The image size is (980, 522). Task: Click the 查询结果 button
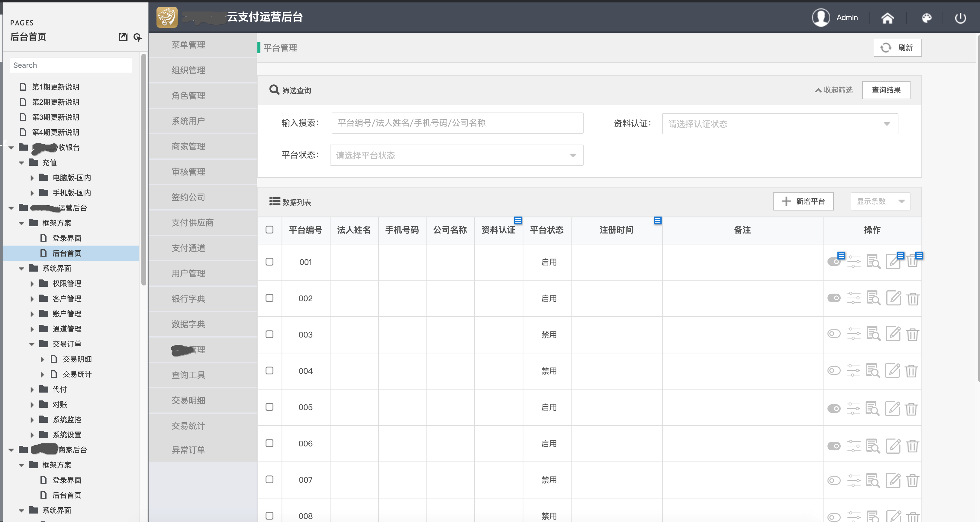point(886,90)
